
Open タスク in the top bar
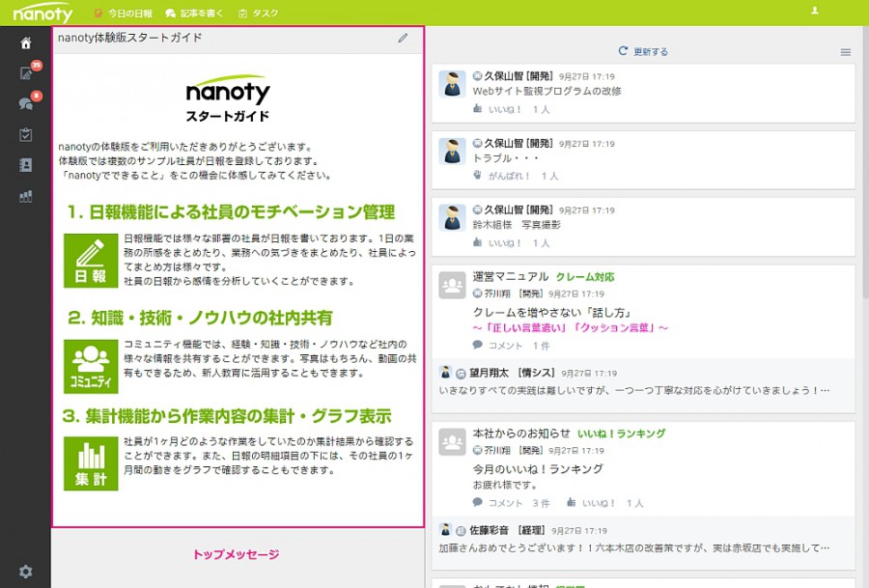(259, 13)
